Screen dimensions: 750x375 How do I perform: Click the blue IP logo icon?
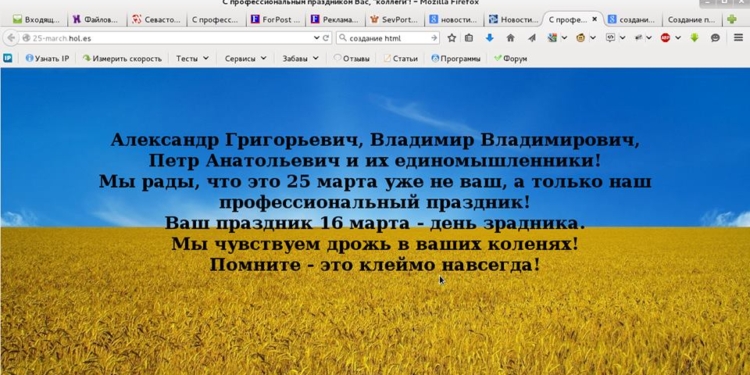tap(8, 58)
